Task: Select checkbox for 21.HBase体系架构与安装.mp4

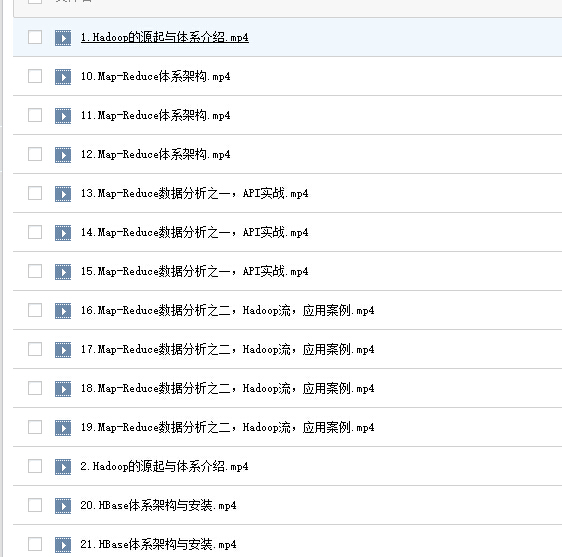Action: [x=35, y=544]
